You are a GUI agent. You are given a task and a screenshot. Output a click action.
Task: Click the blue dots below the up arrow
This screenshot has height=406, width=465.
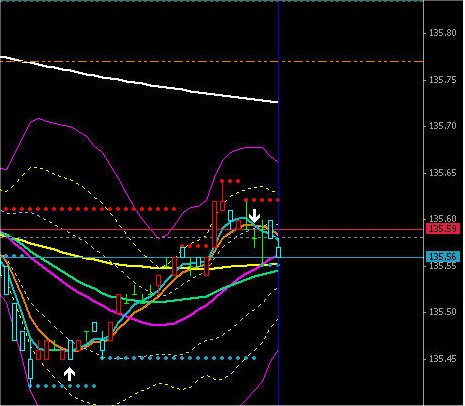point(62,386)
